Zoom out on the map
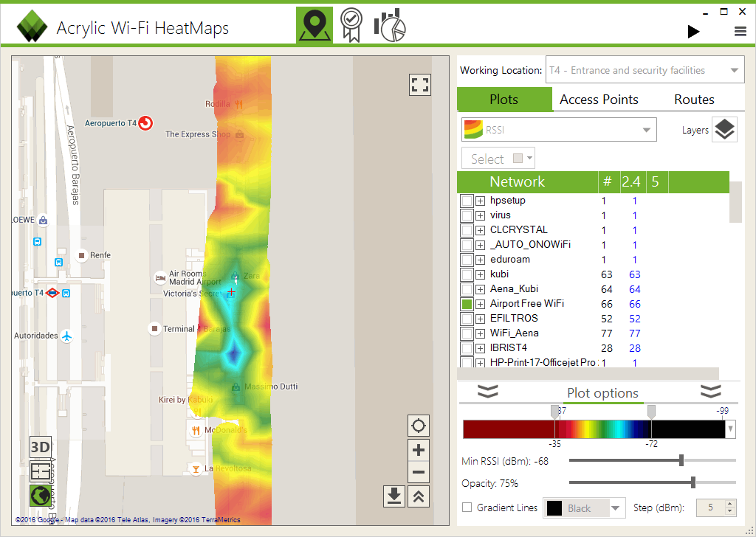The image size is (756, 537). 419,472
